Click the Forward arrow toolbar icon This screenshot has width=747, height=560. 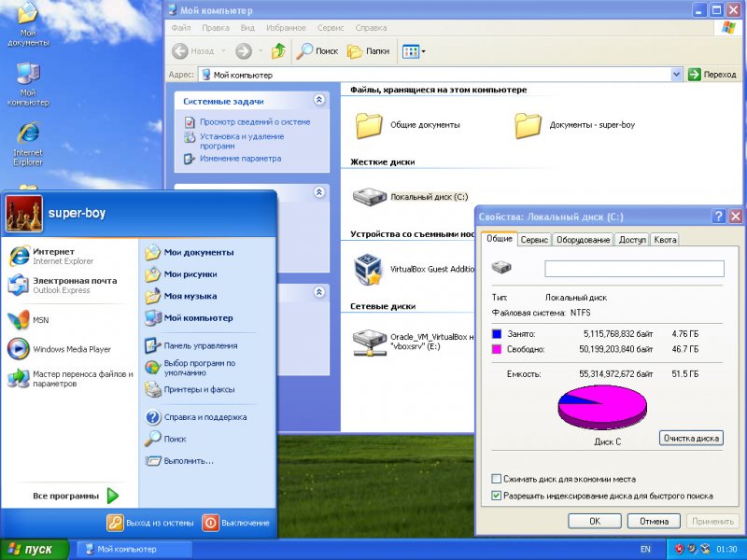244,51
